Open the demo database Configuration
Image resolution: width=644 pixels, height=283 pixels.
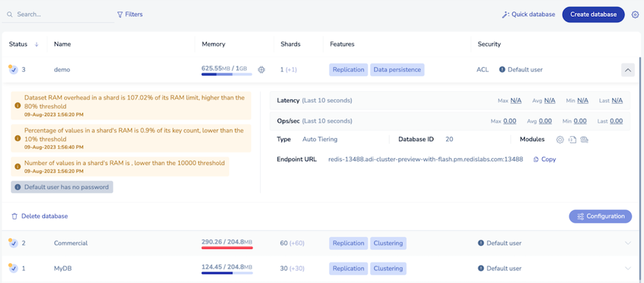pos(600,216)
